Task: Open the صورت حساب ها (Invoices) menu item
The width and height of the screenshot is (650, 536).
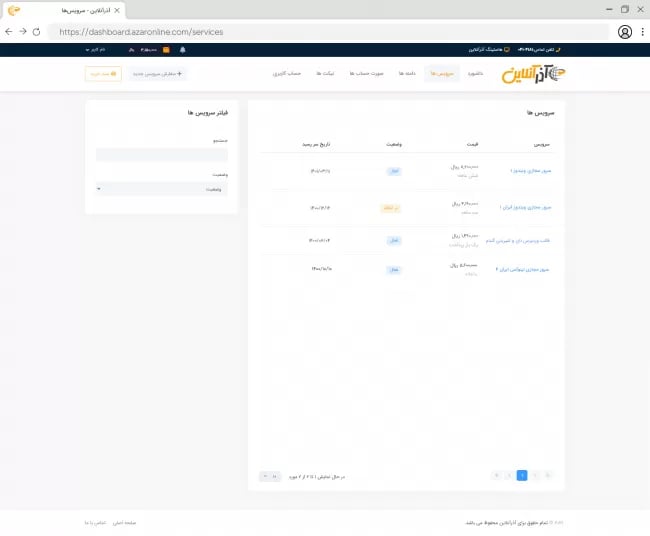Action: tap(366, 73)
